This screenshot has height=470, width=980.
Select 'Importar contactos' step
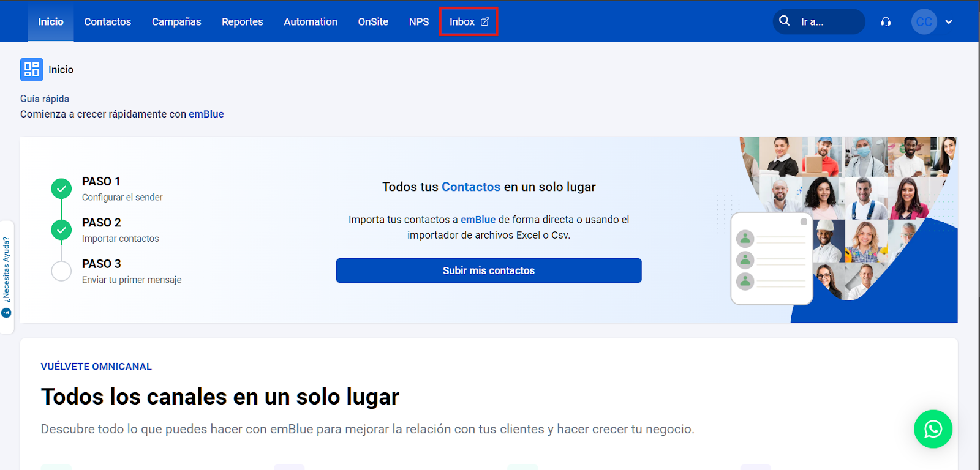pyautogui.click(x=121, y=239)
